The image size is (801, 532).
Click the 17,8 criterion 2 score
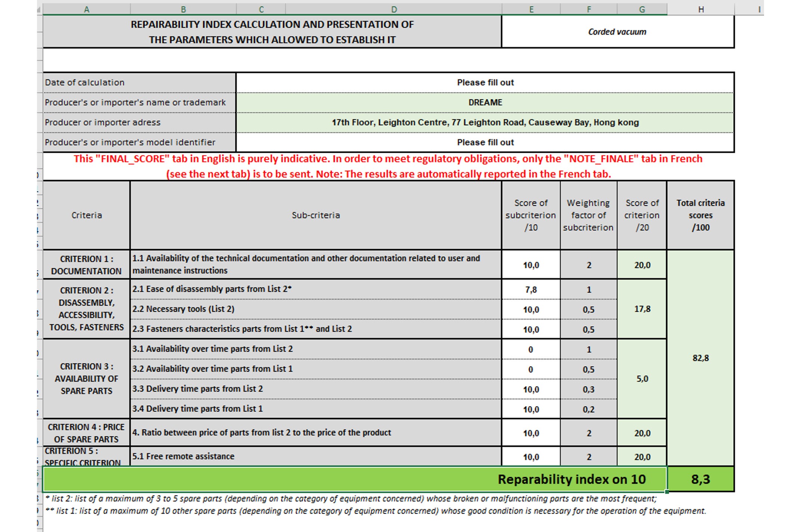tap(642, 309)
